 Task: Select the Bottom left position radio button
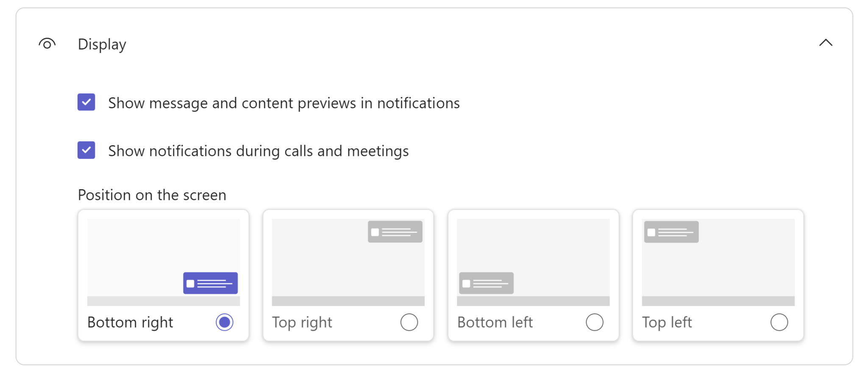coord(595,322)
